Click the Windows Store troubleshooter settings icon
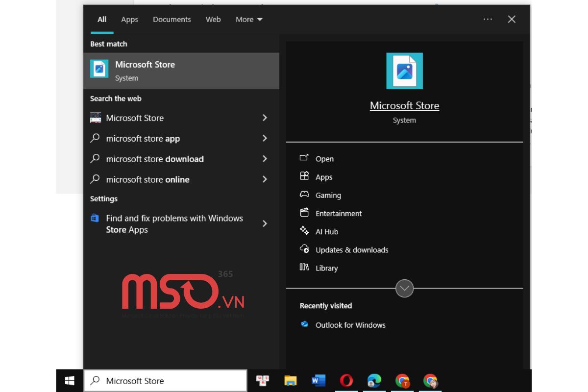This screenshot has width=588, height=392. (x=95, y=218)
